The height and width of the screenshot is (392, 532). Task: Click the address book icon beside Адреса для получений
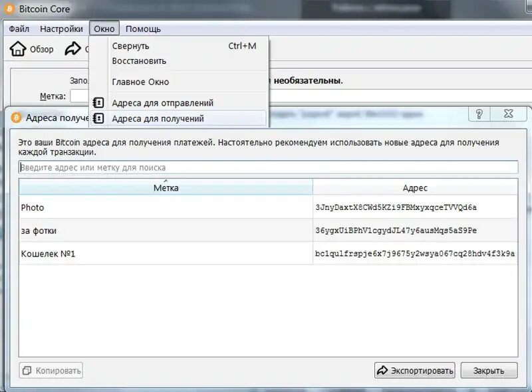[x=98, y=119]
